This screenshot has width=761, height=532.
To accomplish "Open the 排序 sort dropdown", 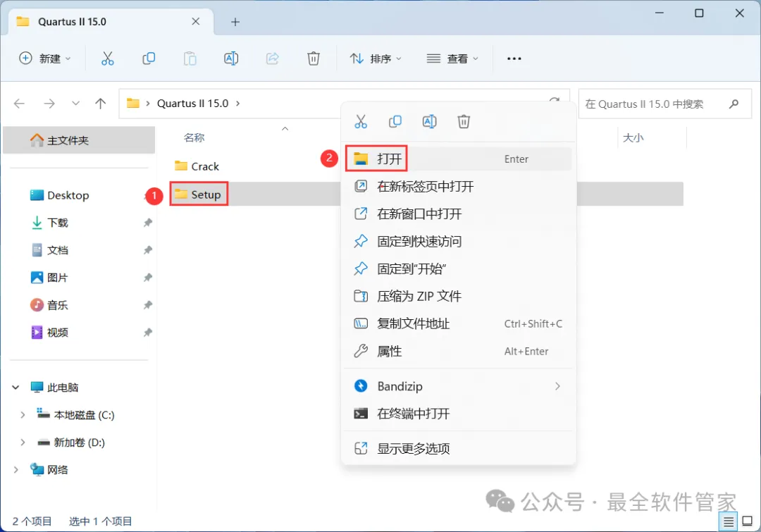I will coord(376,58).
